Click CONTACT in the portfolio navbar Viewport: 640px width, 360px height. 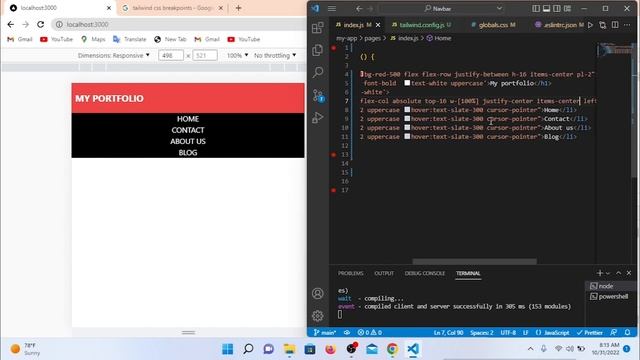tap(188, 130)
